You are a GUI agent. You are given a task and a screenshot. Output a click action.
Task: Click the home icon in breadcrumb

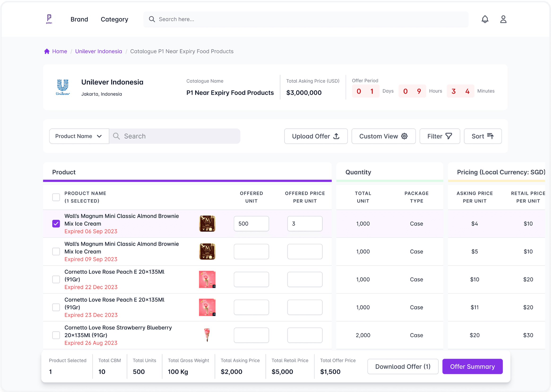(x=47, y=51)
